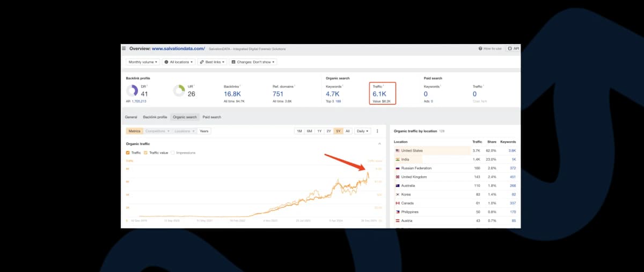Select the Russian Federation location row
The width and height of the screenshot is (644, 272).
[455, 168]
